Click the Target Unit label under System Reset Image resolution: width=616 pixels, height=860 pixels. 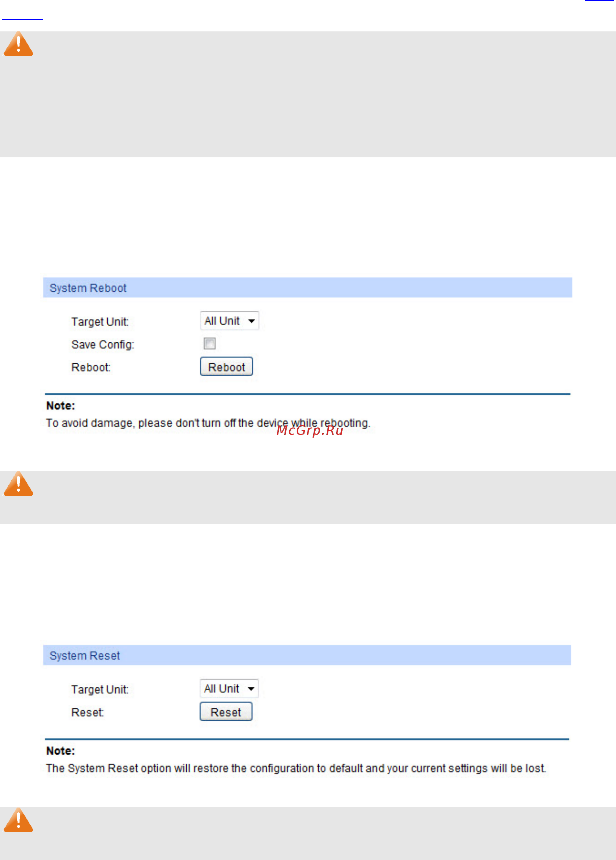[x=100, y=690]
